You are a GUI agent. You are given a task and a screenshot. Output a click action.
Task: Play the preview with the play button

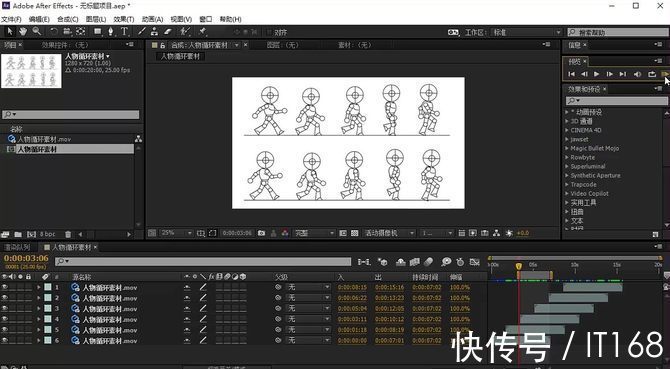[x=597, y=74]
